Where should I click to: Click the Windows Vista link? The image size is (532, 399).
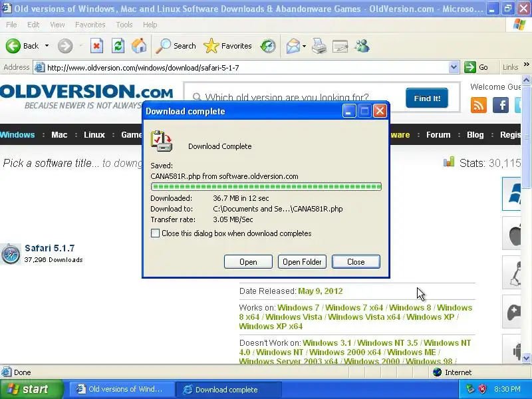pos(293,317)
